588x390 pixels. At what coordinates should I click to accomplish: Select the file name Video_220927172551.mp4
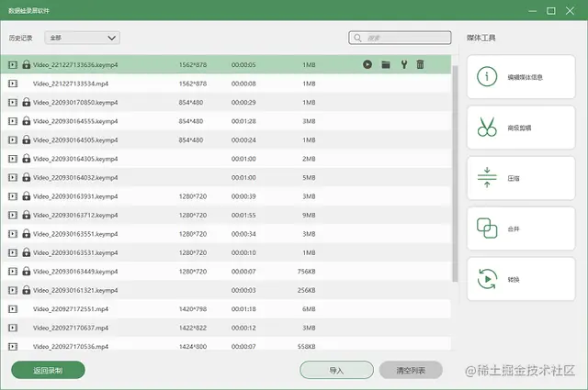point(71,309)
